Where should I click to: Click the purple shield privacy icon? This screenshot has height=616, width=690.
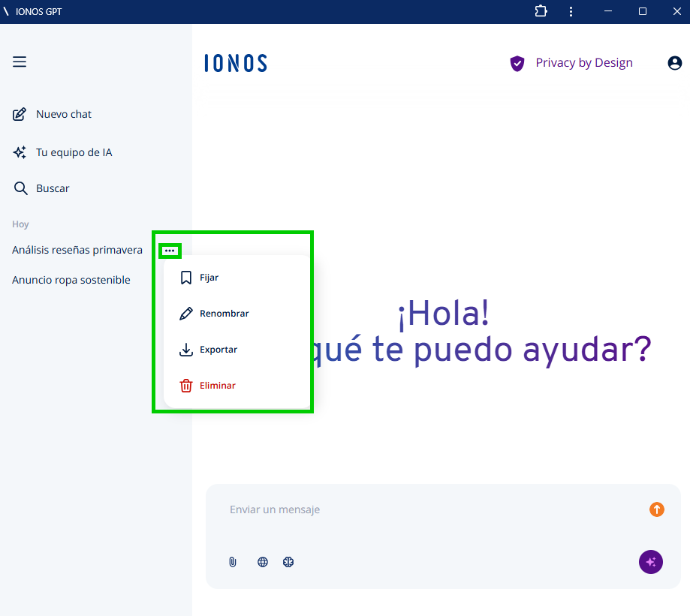517,63
